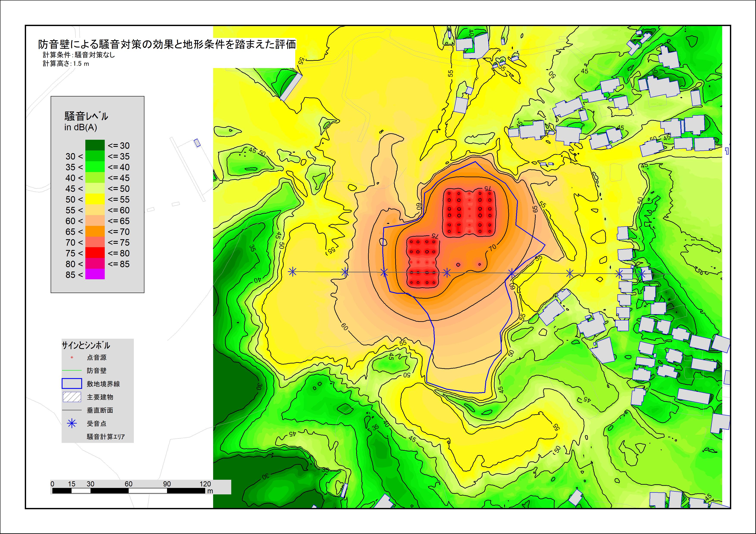Pick the yellow 50 to 55 legend swatch
Image resolution: width=756 pixels, height=534 pixels.
(x=95, y=199)
